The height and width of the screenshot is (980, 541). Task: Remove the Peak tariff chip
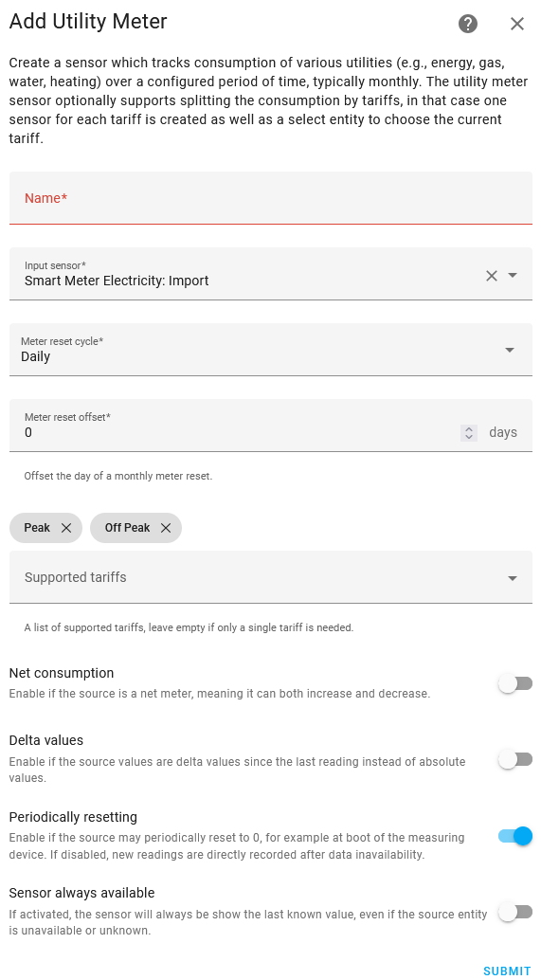(66, 528)
